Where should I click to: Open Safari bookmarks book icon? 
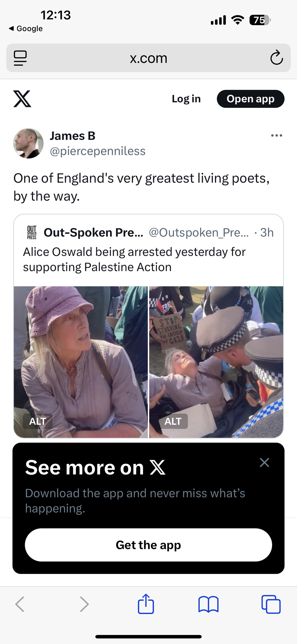click(x=208, y=604)
